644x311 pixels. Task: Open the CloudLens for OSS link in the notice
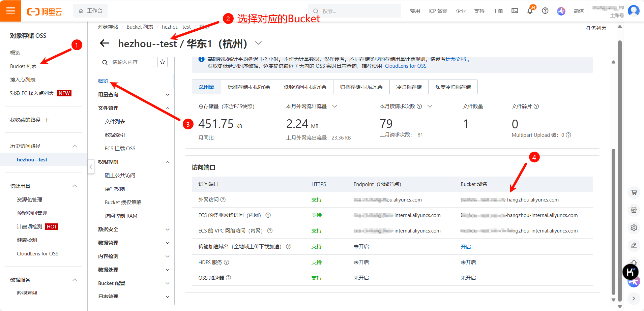(406, 66)
